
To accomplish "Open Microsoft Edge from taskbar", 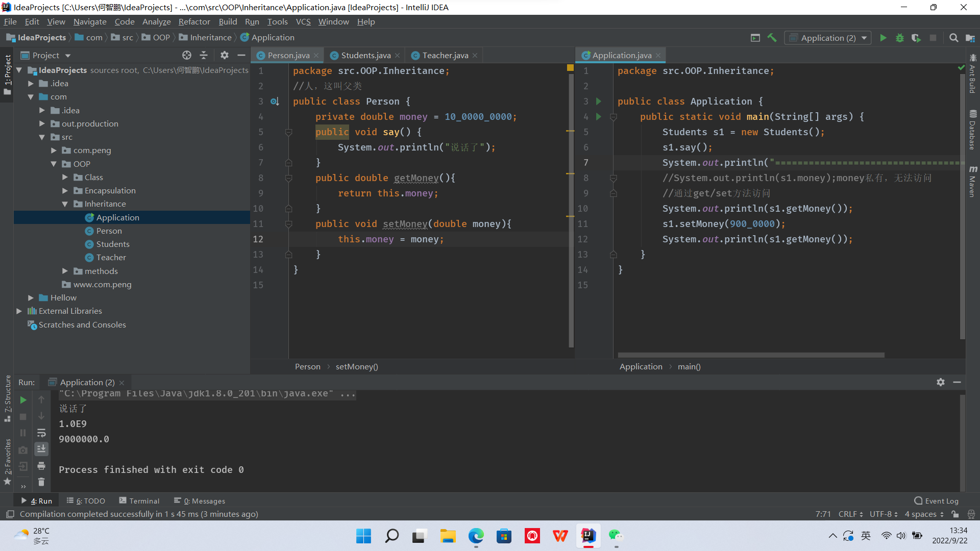I will 476,536.
